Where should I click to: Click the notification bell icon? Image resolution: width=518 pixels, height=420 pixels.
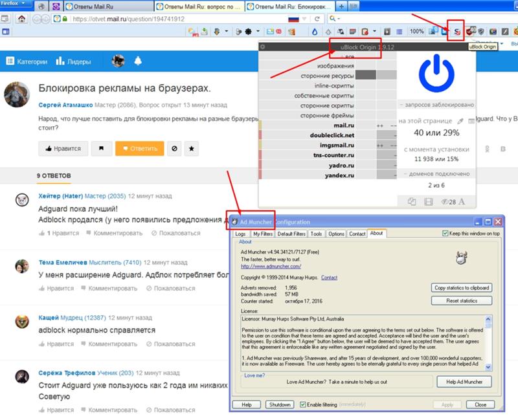click(x=138, y=61)
